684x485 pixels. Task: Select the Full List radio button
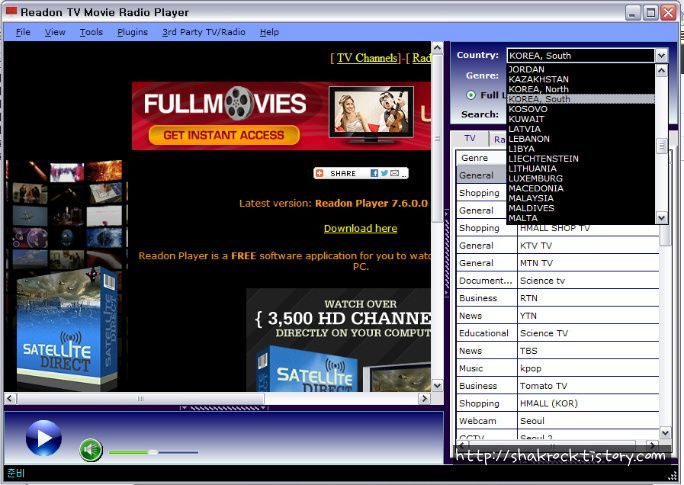click(x=471, y=95)
